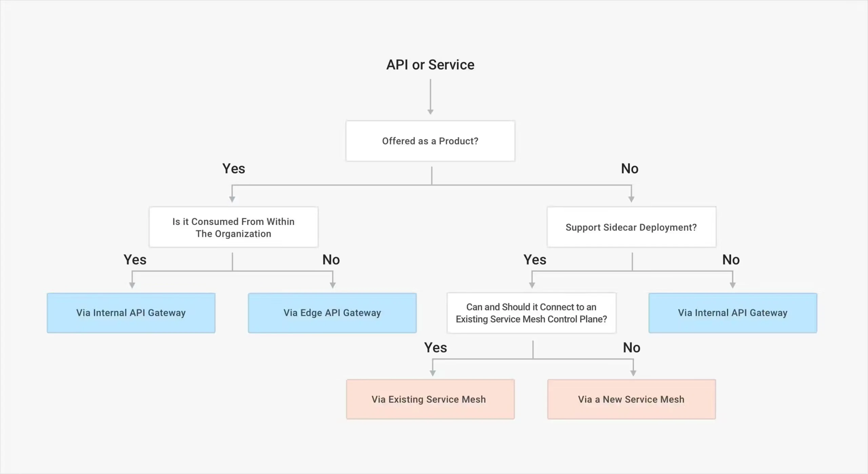This screenshot has width=868, height=474.
Task: Click the arrowhead pointing into "Via Edge API Gateway"
Action: click(333, 285)
